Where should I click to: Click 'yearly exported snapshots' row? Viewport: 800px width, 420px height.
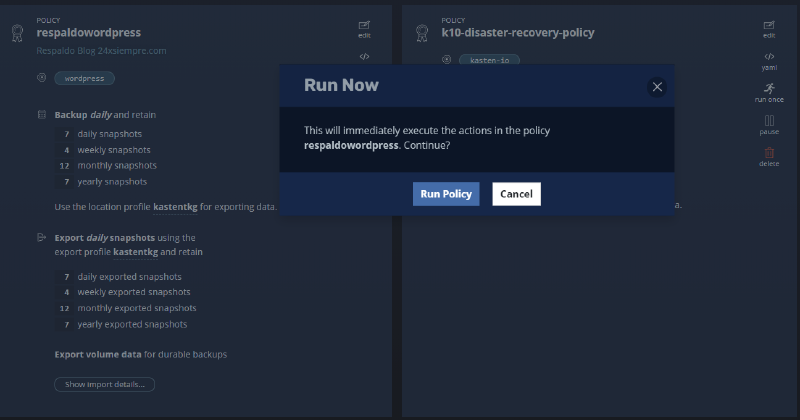[121, 324]
